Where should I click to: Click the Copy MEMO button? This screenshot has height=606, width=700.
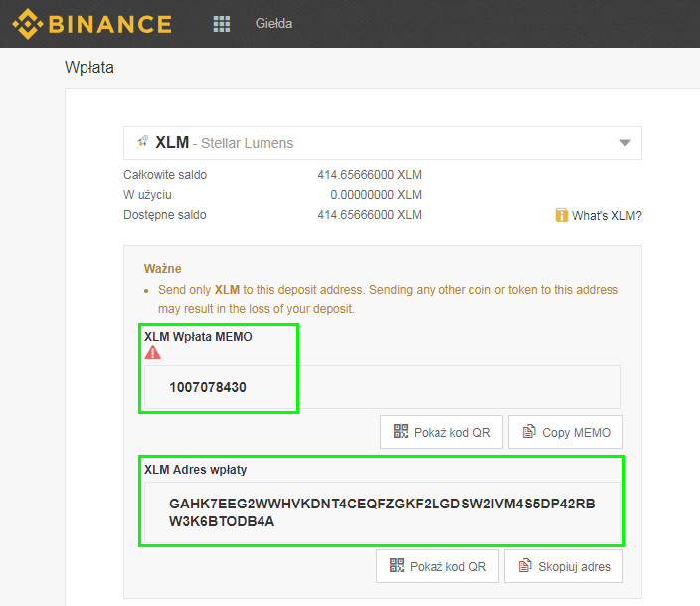pos(566,432)
